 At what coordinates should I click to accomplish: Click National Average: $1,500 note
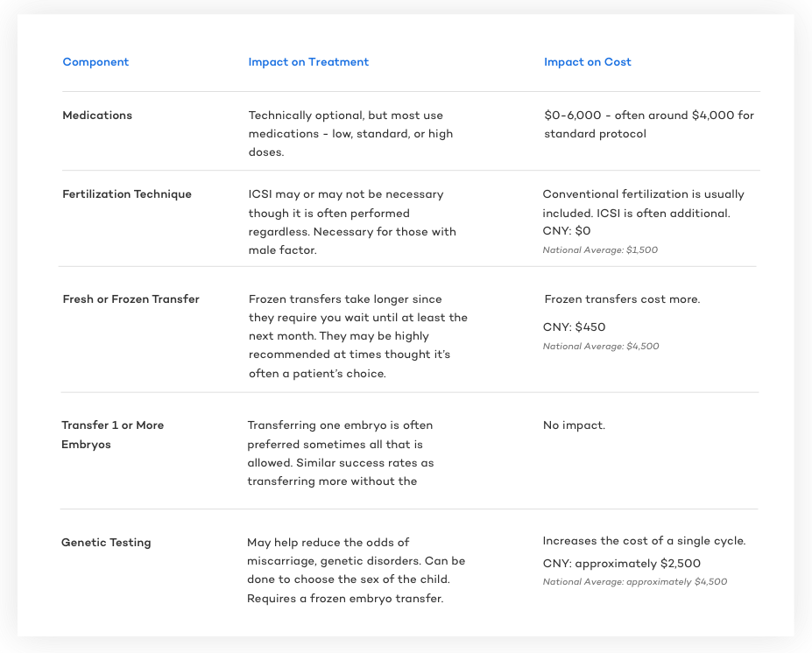[600, 250]
